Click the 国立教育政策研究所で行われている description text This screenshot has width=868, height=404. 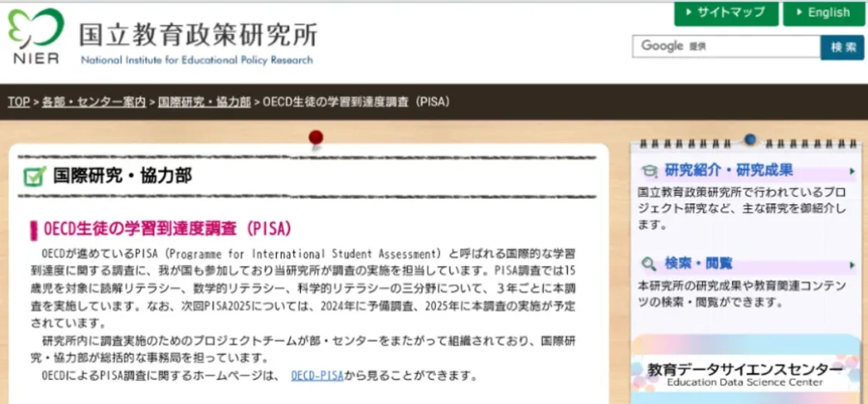[741, 209]
